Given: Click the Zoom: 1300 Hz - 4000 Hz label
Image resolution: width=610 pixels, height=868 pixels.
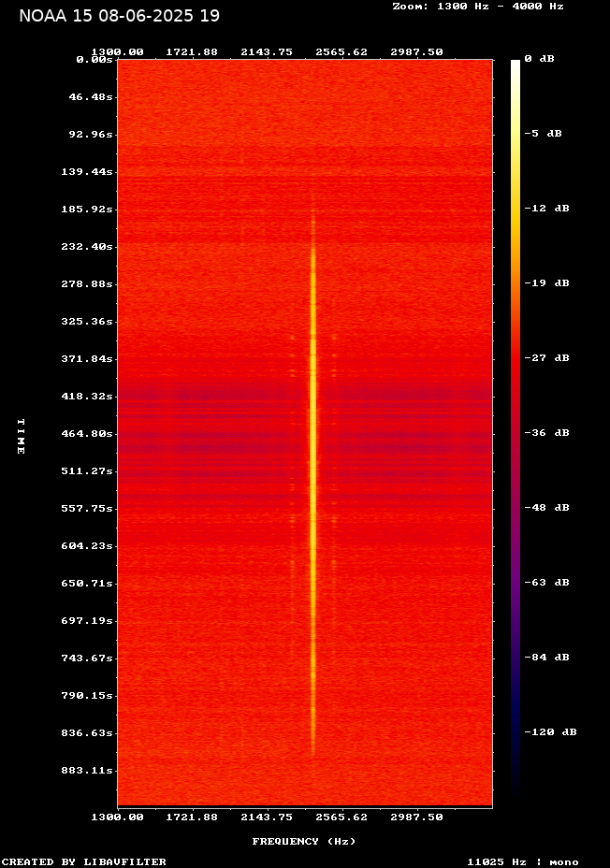Looking at the screenshot, I should pyautogui.click(x=478, y=6).
